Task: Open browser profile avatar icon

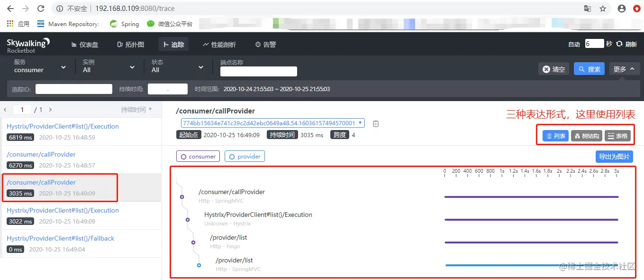Action: (622, 9)
